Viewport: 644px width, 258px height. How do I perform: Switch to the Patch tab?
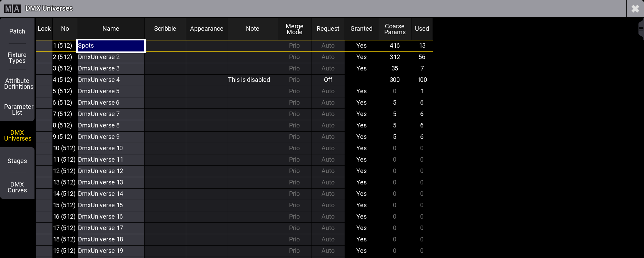pos(17,31)
